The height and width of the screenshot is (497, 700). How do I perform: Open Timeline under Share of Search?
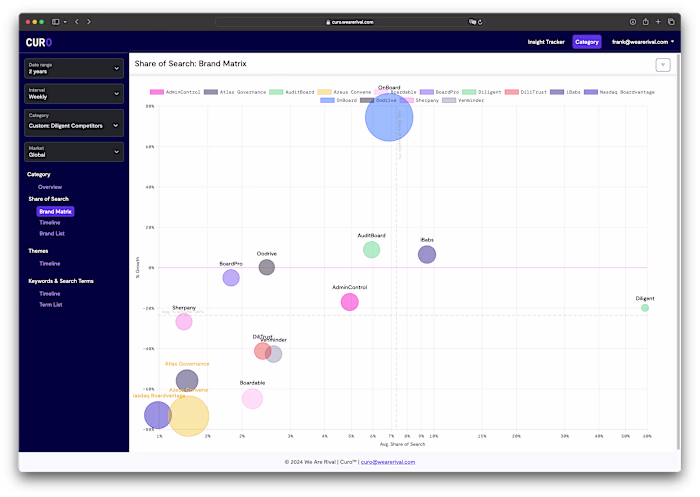pos(50,222)
